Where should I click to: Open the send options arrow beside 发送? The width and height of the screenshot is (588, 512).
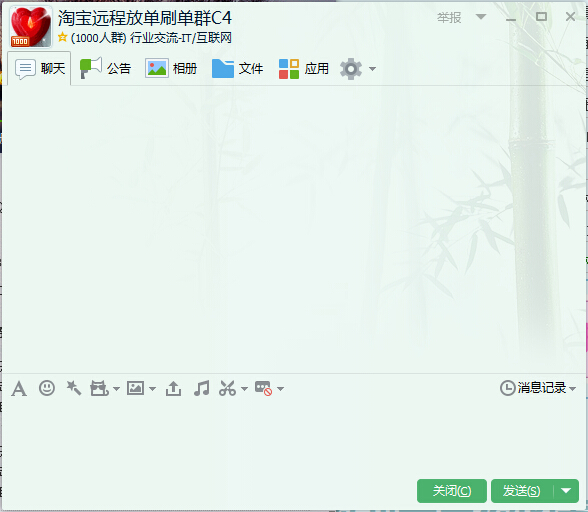click(x=566, y=491)
